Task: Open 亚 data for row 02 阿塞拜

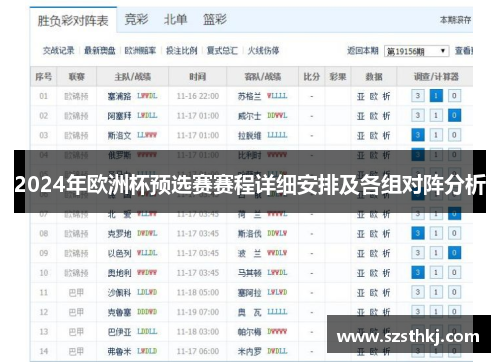Action: tap(361, 116)
